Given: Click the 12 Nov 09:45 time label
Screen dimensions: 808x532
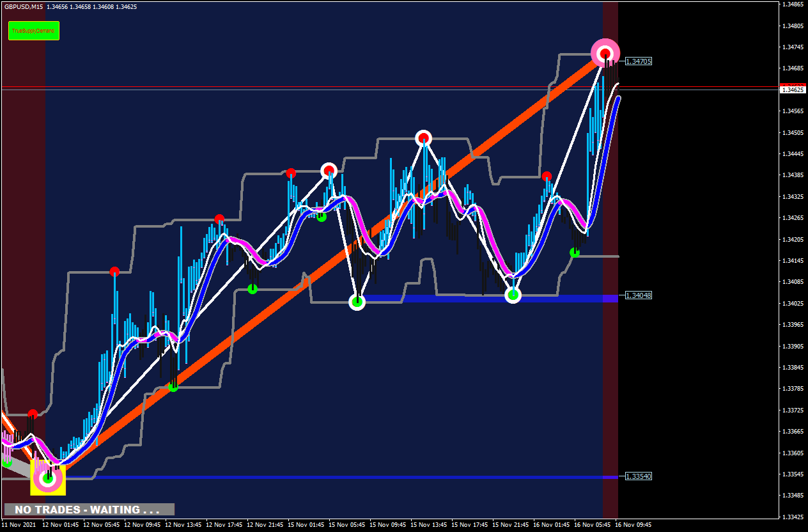Looking at the screenshot, I should coord(143,525).
